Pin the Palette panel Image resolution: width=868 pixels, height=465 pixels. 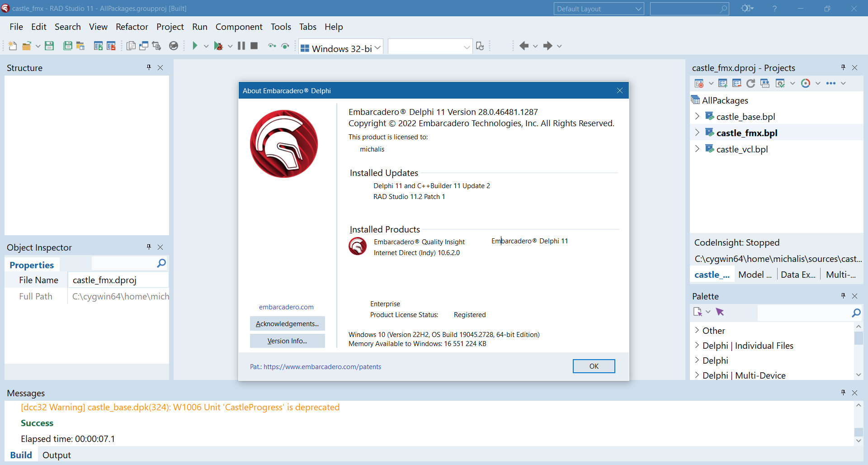(x=843, y=295)
